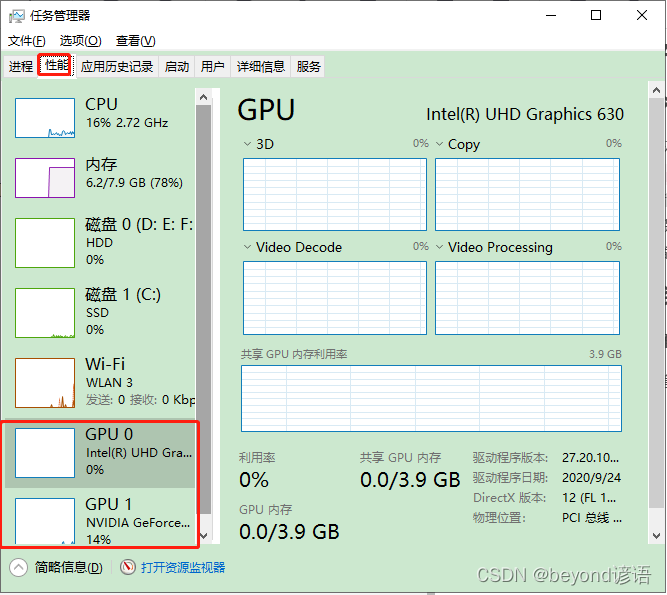The width and height of the screenshot is (667, 595).
Task: Minimize the 任务管理器 window
Action: click(x=551, y=16)
